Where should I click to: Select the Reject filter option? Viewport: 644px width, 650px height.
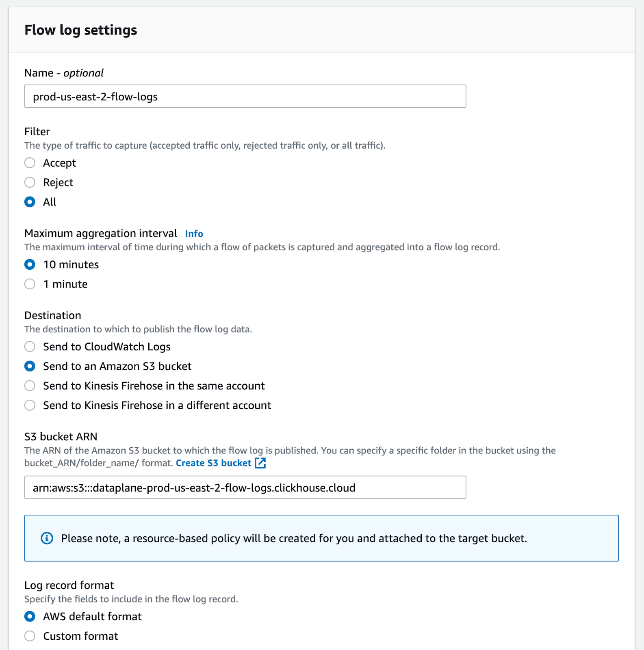[30, 182]
